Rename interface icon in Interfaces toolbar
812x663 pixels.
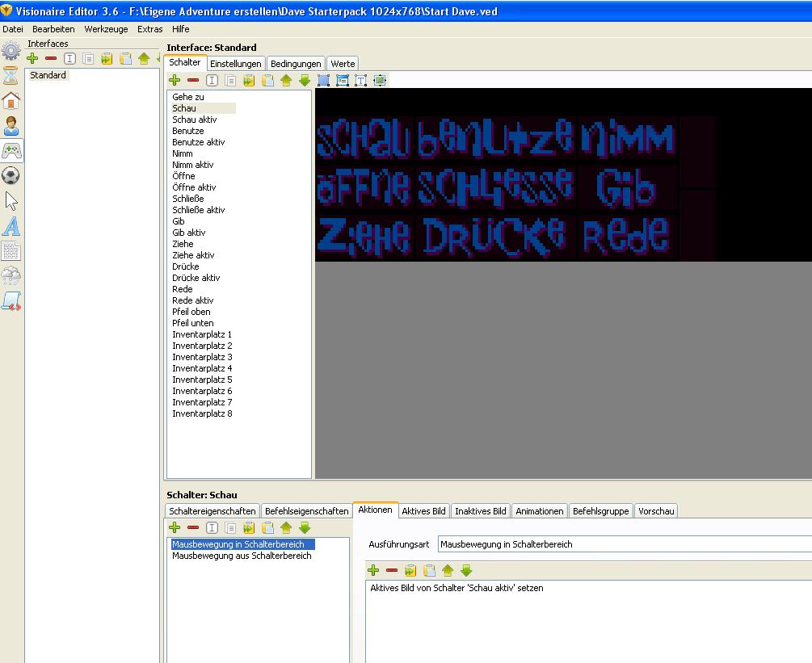click(69, 58)
